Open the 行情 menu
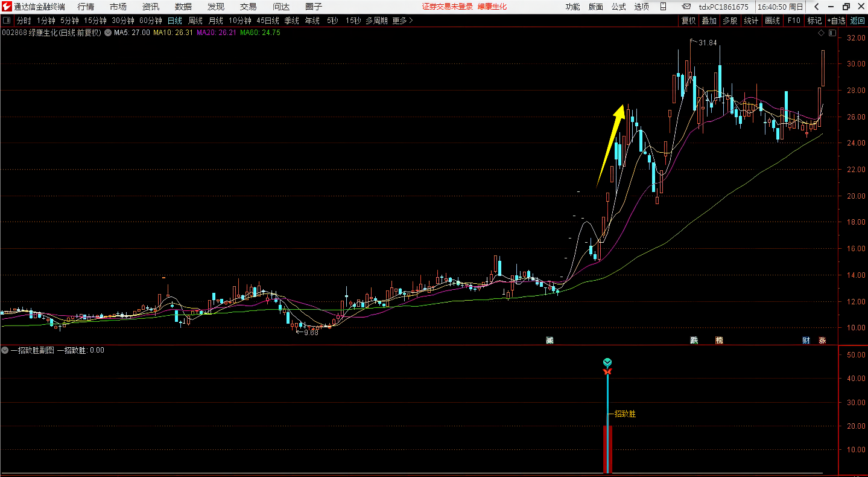Viewport: 868px width, 477px height. pyautogui.click(x=86, y=7)
